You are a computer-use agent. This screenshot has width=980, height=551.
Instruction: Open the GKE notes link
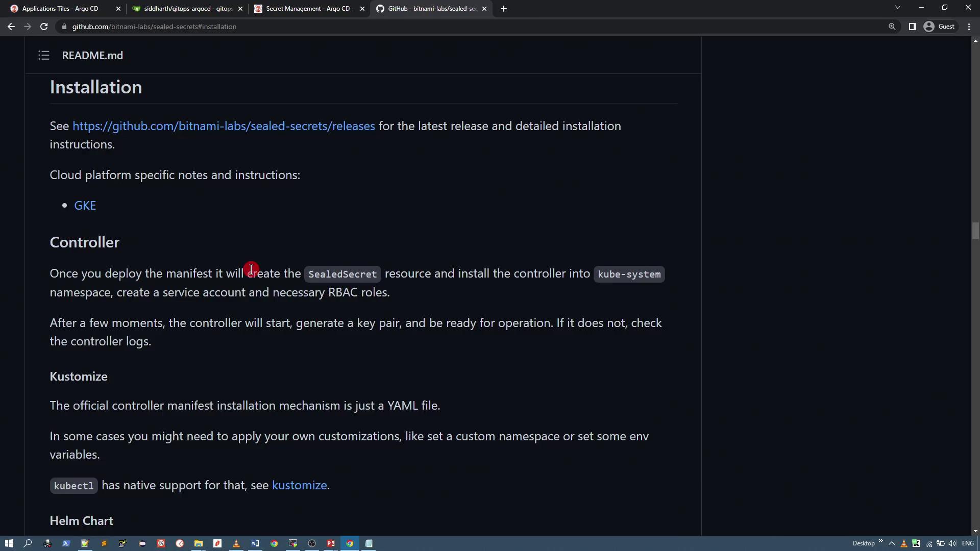(x=85, y=206)
